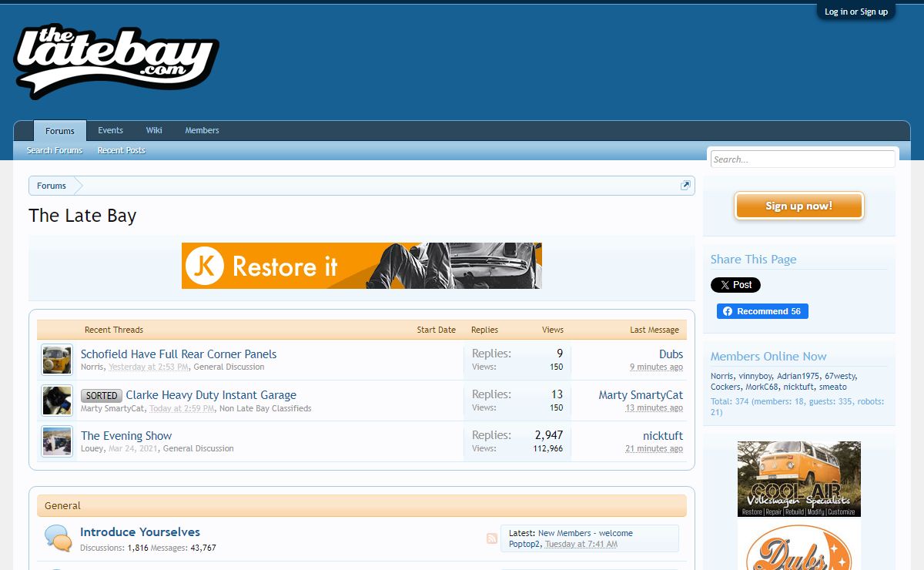This screenshot has width=924, height=570.
Task: Share page with X Post button
Action: pyautogui.click(x=735, y=285)
